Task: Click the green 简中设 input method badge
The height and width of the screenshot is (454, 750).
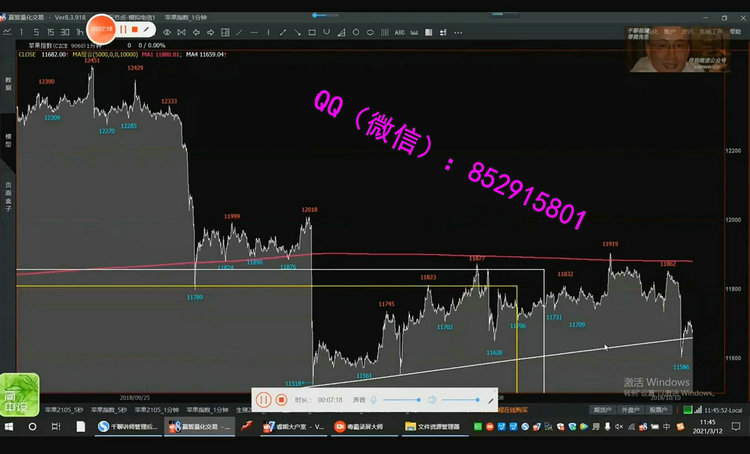Action: click(x=19, y=392)
